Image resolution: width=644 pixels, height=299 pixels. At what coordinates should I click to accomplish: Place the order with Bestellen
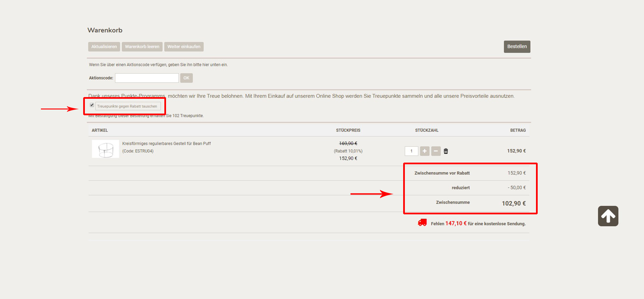pyautogui.click(x=517, y=47)
